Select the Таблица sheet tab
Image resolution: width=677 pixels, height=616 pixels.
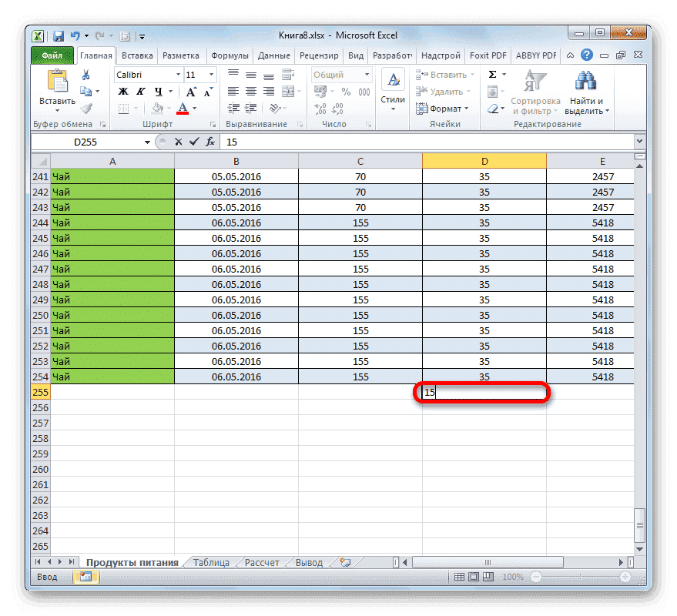pyautogui.click(x=210, y=562)
